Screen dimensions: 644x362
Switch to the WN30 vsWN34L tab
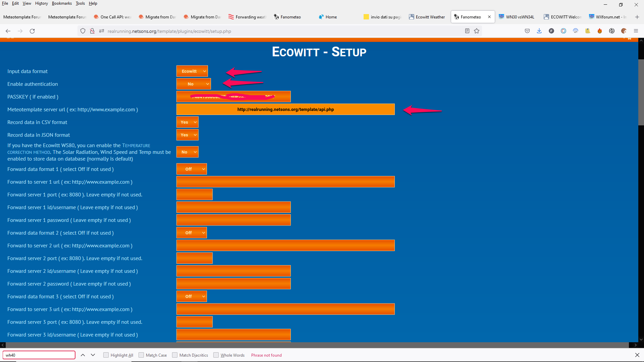517,17
